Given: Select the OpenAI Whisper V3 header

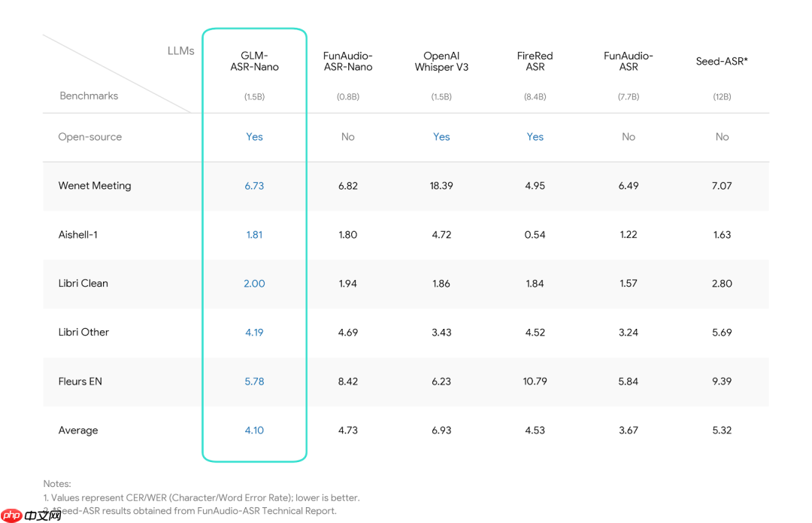Looking at the screenshot, I should click(x=441, y=61).
